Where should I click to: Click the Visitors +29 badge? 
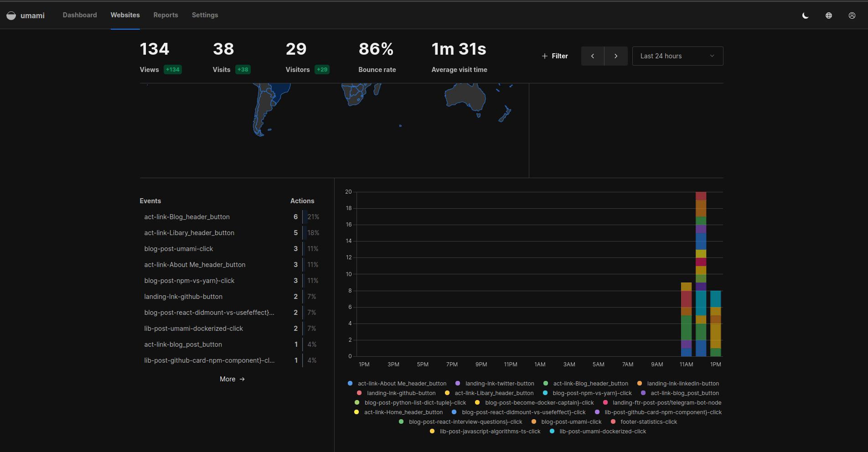click(322, 70)
